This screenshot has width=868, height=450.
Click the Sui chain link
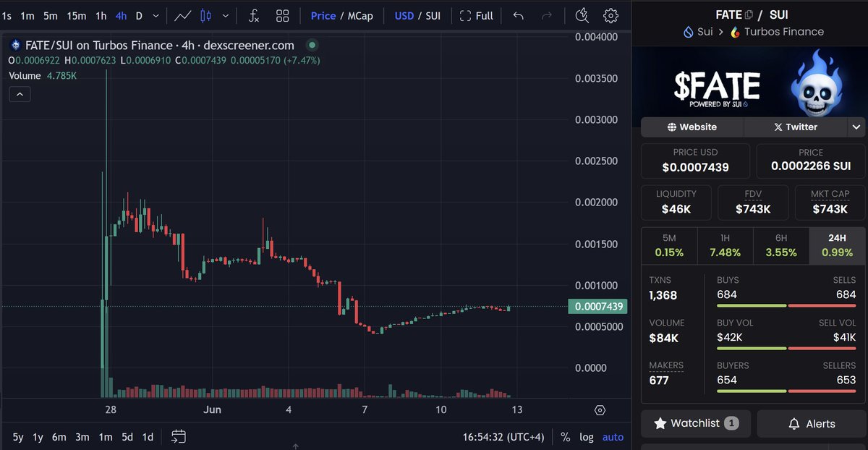[x=699, y=32]
